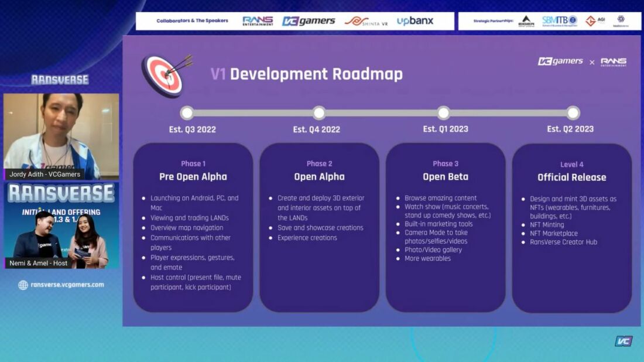
Task: Click the 'Phase 1' label
Action: pyautogui.click(x=193, y=163)
